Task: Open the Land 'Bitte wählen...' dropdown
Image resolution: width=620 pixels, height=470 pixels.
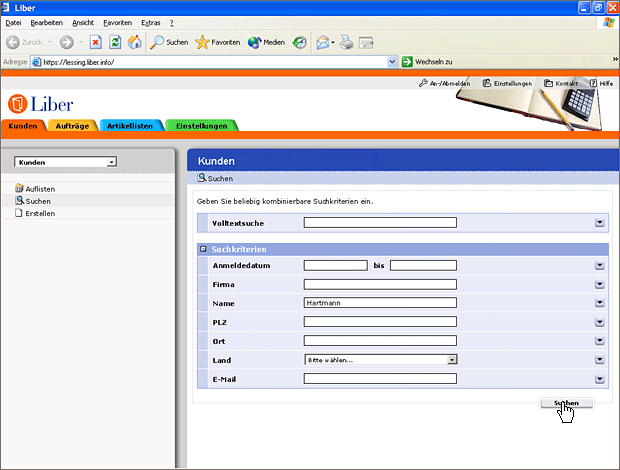Action: 381,360
